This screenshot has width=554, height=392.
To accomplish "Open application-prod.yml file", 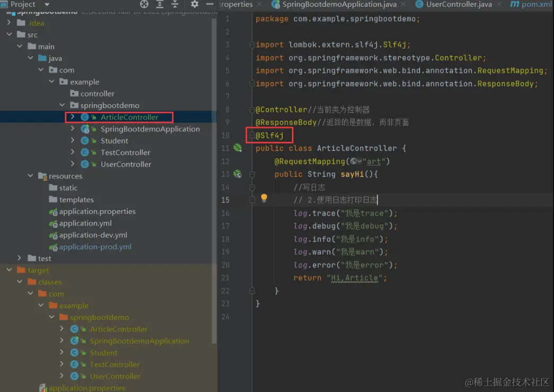I will [95, 247].
